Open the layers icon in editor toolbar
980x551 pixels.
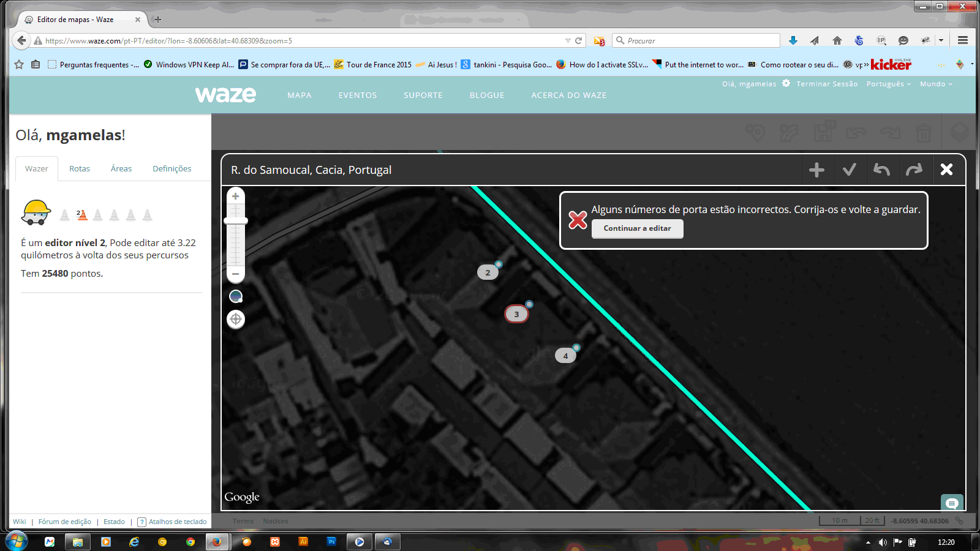coord(960,132)
